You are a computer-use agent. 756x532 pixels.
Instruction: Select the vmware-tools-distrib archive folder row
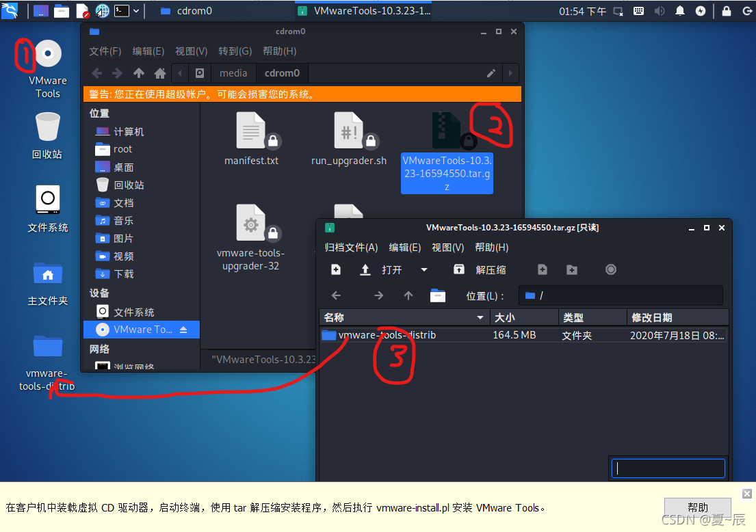(x=523, y=335)
